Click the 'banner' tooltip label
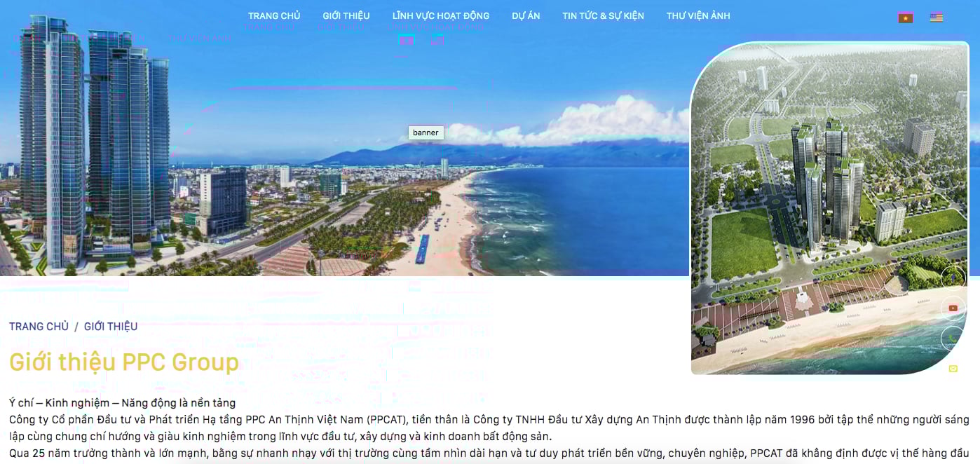The image size is (980, 464). 426,132
